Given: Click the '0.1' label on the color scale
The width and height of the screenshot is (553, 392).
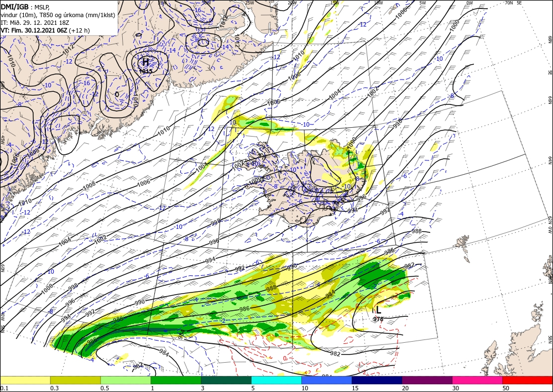Looking at the screenshot, I should click(x=3, y=388).
